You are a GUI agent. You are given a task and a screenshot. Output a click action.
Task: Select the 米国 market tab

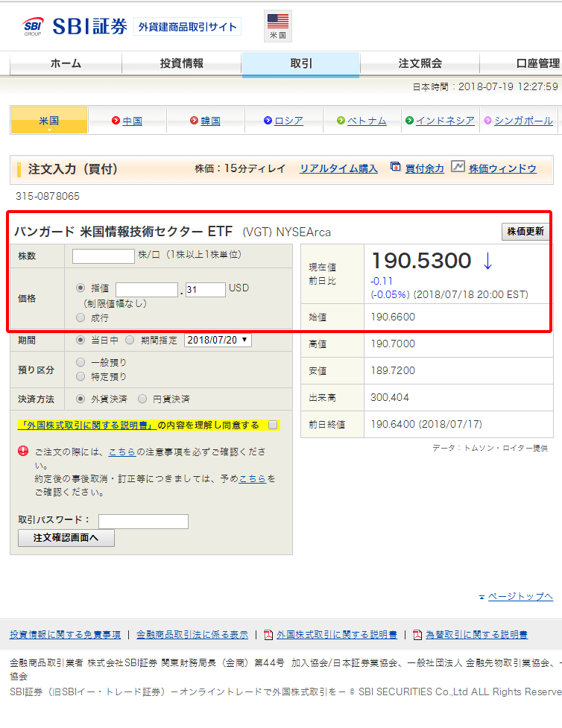click(48, 121)
